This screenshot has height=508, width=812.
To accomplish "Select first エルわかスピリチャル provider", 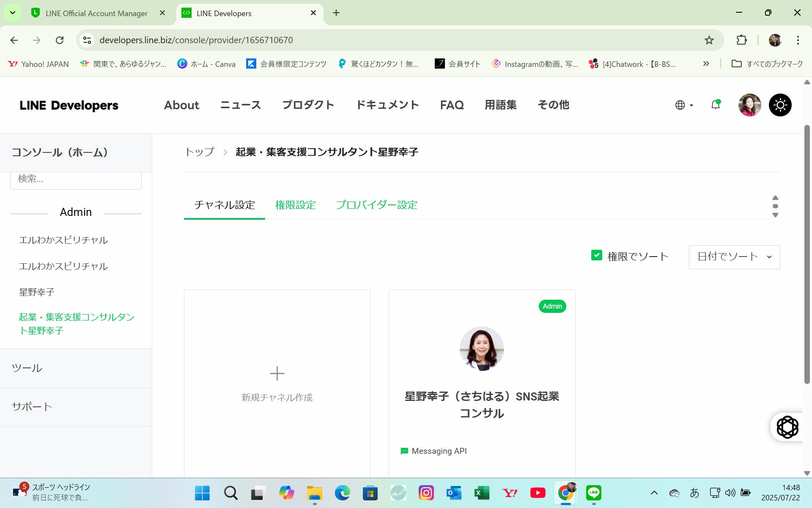I will click(63, 240).
